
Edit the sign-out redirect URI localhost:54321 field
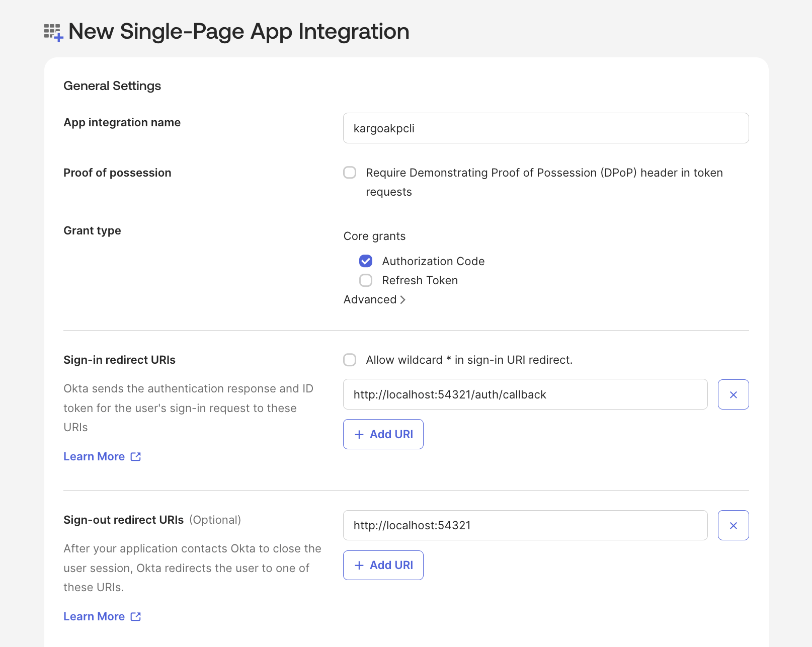[525, 525]
